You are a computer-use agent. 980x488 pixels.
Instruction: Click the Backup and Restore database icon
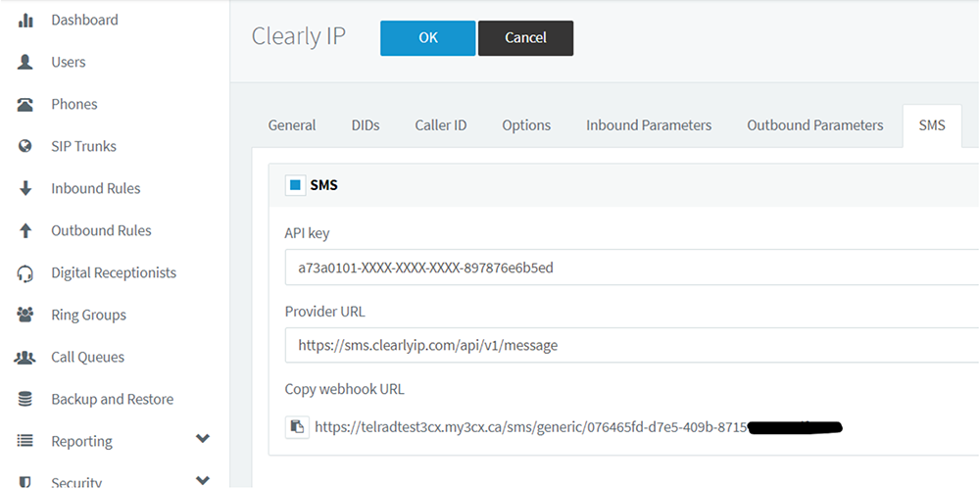(x=25, y=399)
